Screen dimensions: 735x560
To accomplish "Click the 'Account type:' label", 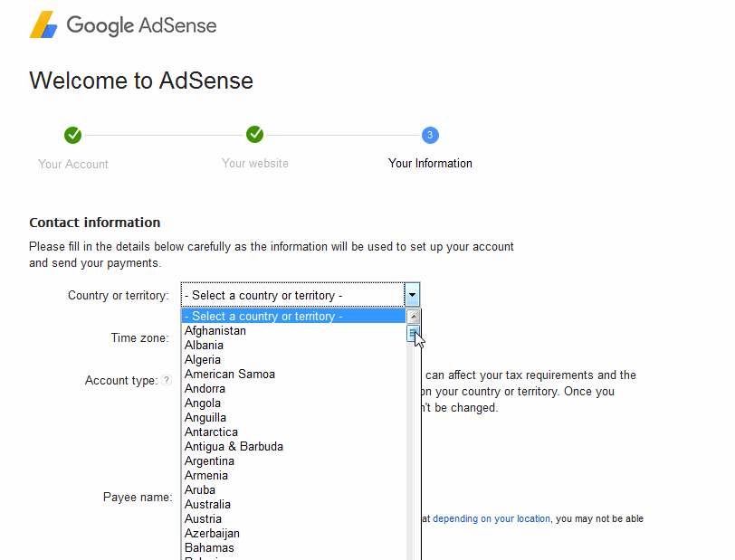I will pos(121,381).
